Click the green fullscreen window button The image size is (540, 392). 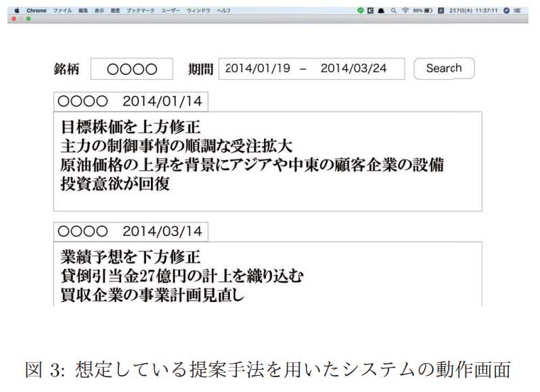click(28, 19)
